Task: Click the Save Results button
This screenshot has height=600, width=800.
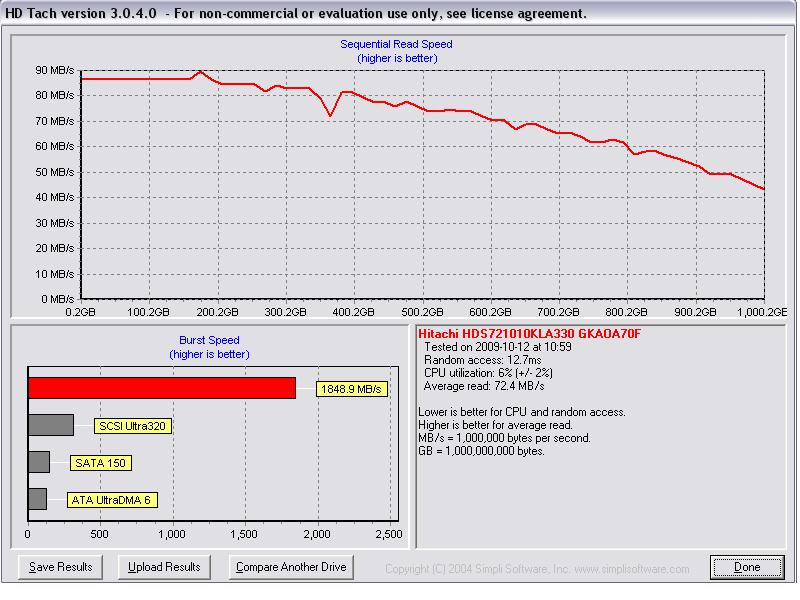Action: (60, 567)
